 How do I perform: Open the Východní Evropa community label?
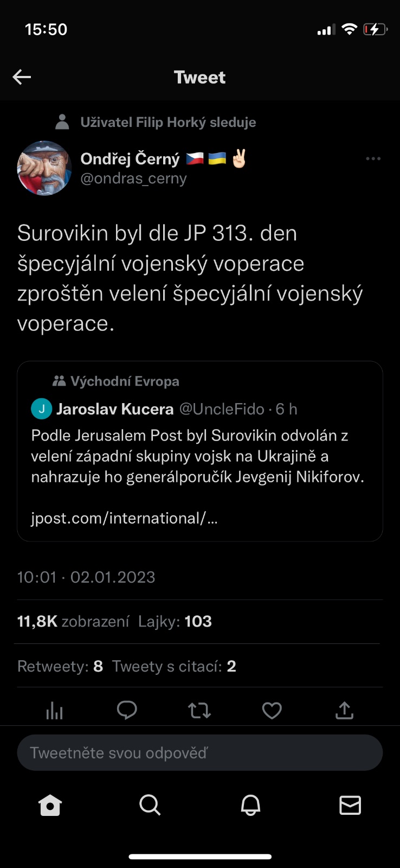tap(124, 381)
